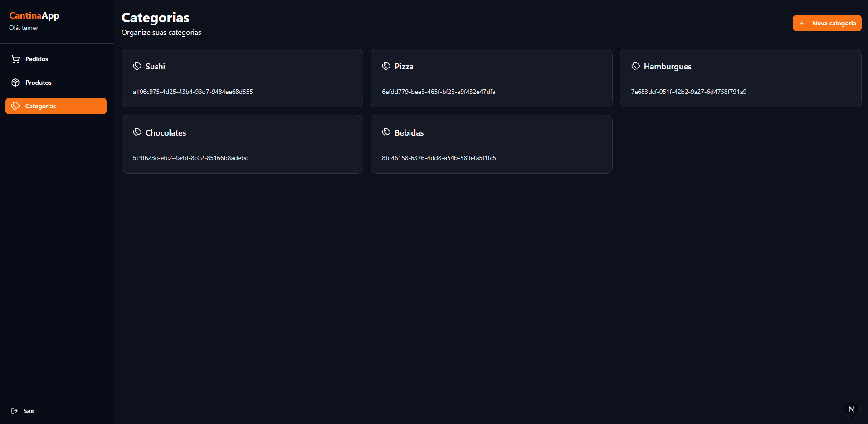Screen dimensions: 868x424
Task: Click the tag icon in the Categorias sidebar item
Action: tap(15, 106)
